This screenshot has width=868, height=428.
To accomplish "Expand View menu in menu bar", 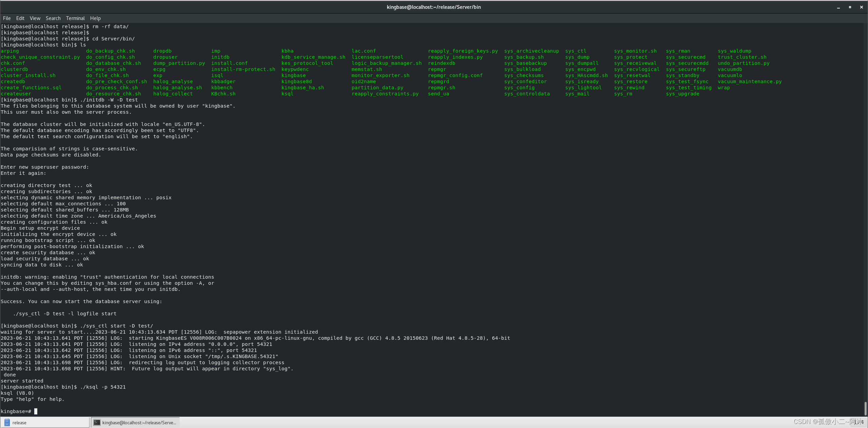I will [x=34, y=18].
